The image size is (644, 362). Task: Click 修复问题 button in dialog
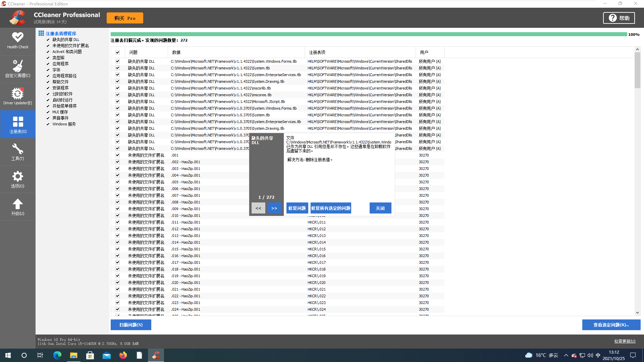(297, 208)
